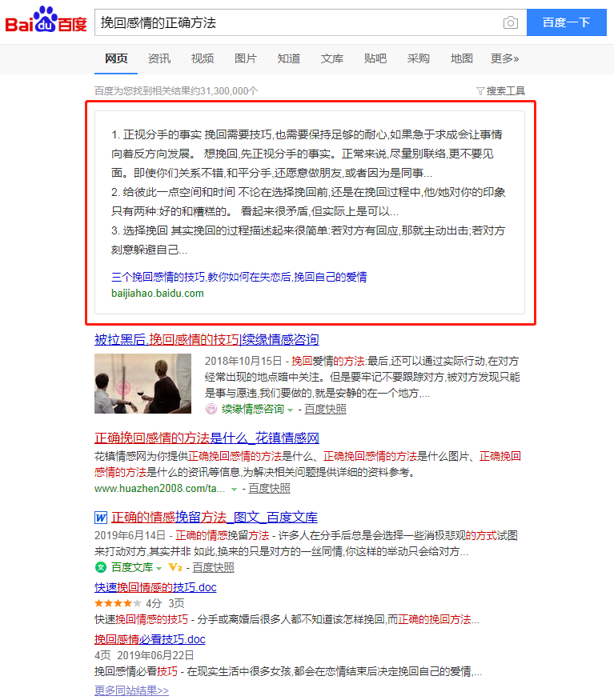Open the 更多» tab menu

pyautogui.click(x=505, y=58)
